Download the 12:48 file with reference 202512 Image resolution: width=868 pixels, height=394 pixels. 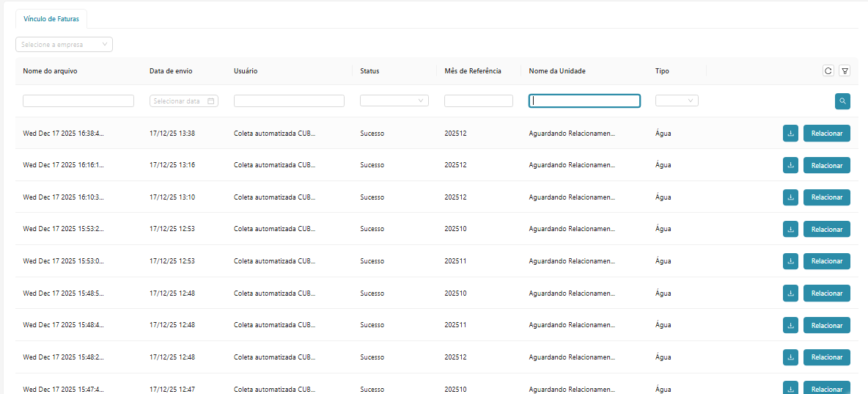(790, 357)
